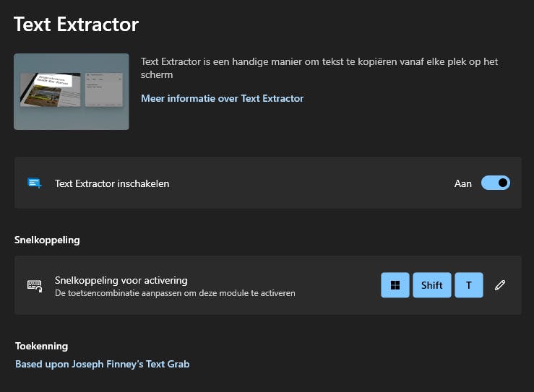Click the "Snelkoppeling" section heading

47,240
